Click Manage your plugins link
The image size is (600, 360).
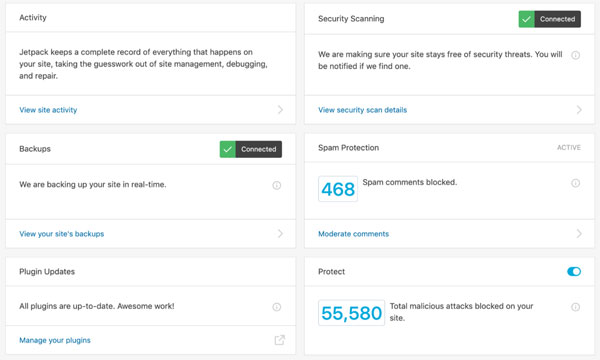pyautogui.click(x=55, y=340)
